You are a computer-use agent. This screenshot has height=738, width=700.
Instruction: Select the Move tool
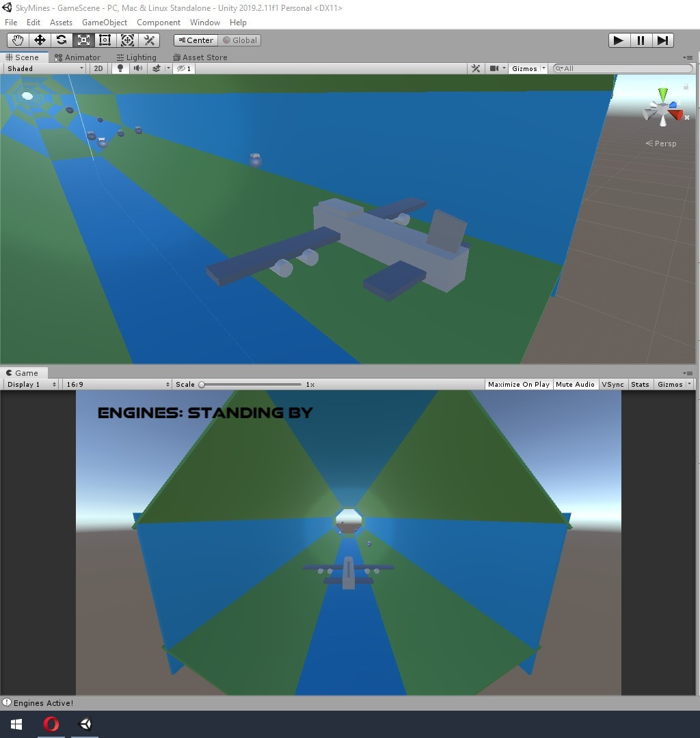(x=40, y=40)
